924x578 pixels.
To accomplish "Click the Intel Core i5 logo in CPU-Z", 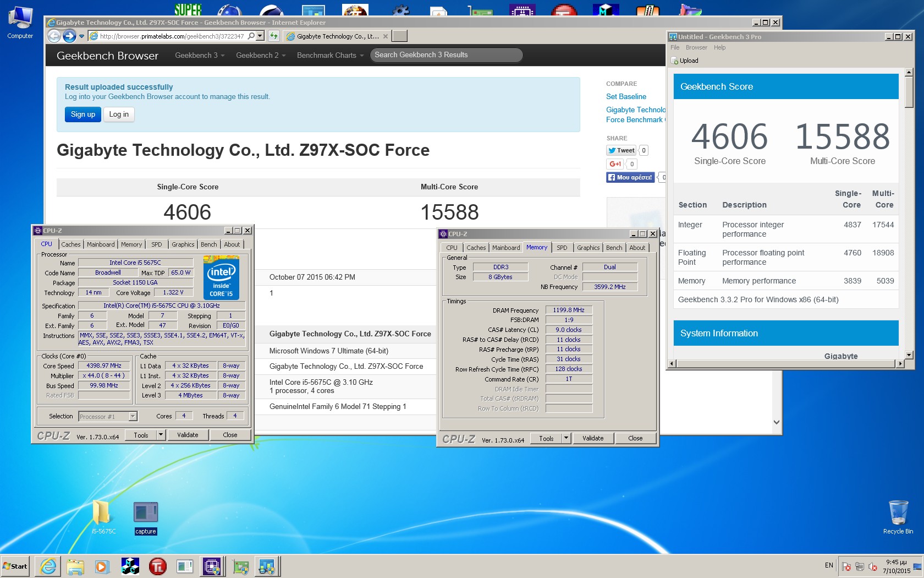I will [221, 278].
